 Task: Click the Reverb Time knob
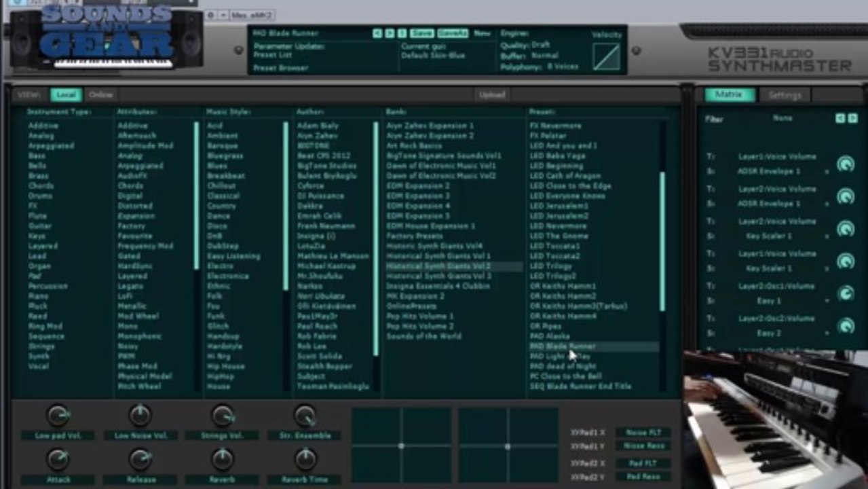305,459
